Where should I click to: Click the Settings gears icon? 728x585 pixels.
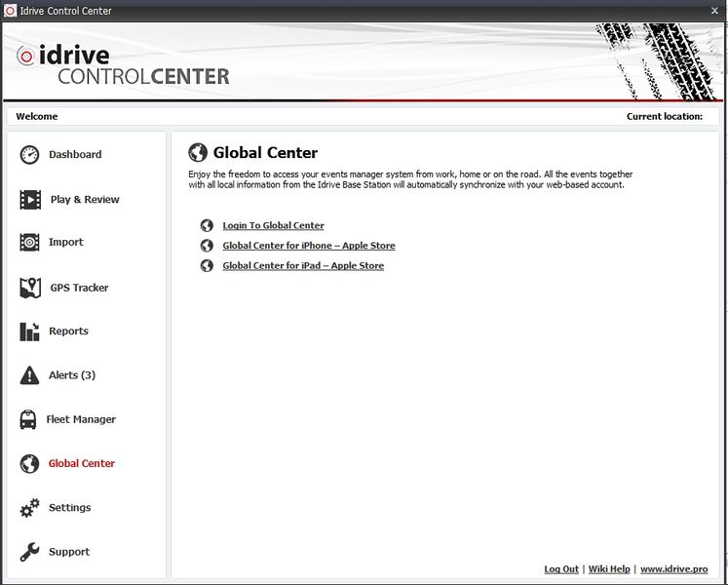coord(30,508)
